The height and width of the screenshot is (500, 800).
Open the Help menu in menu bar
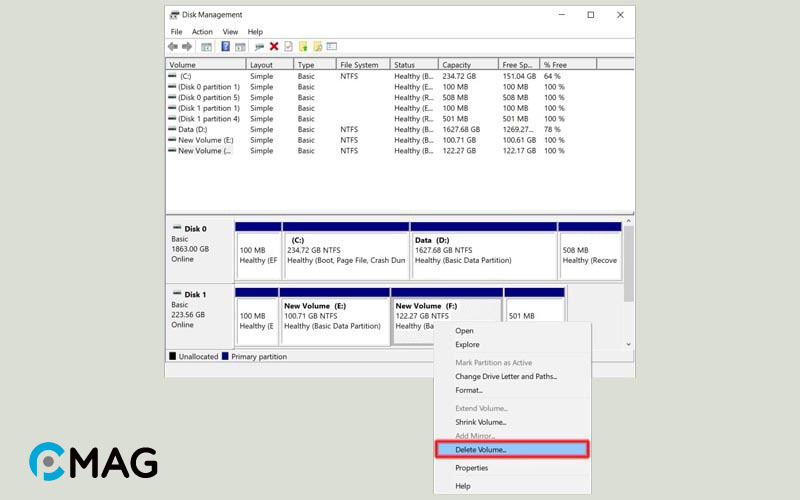tap(255, 32)
